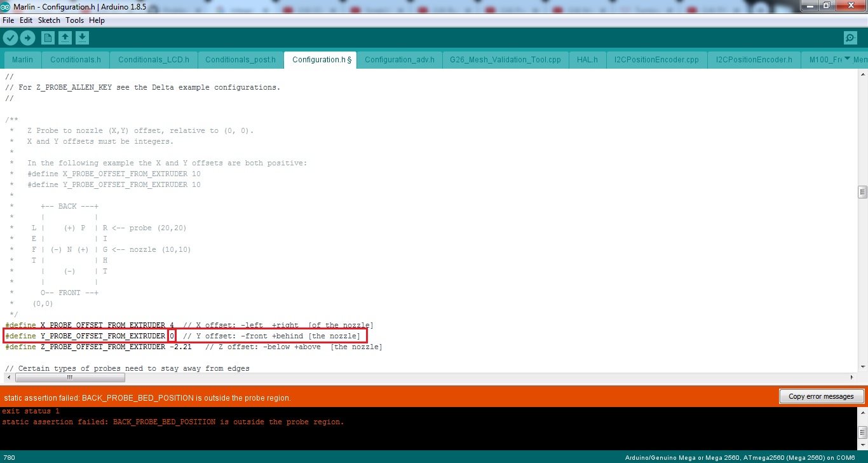Viewport: 868px width, 463px height.
Task: Switch to the Conditionals.h tab
Action: point(76,60)
